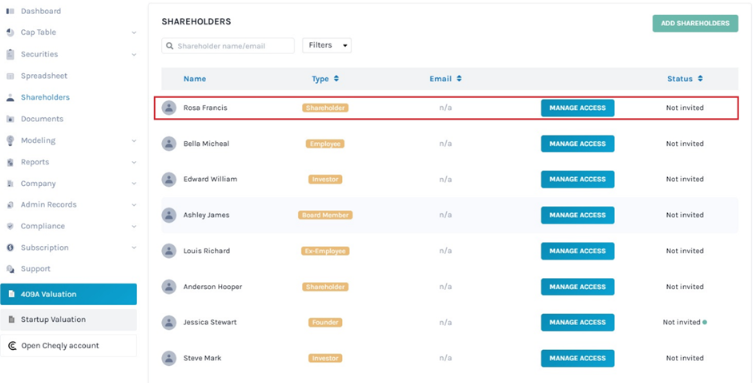754x383 pixels.
Task: Expand the Admin Records chevron
Action: pyautogui.click(x=134, y=205)
